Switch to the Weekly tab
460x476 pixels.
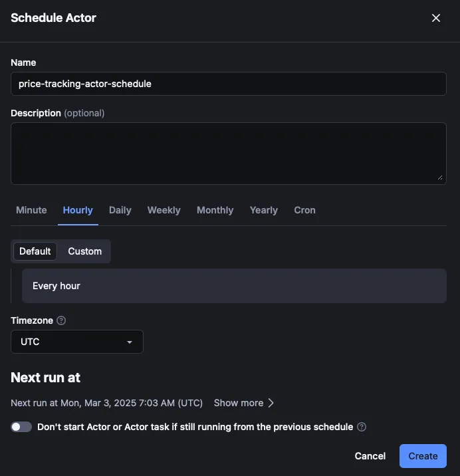pos(164,210)
